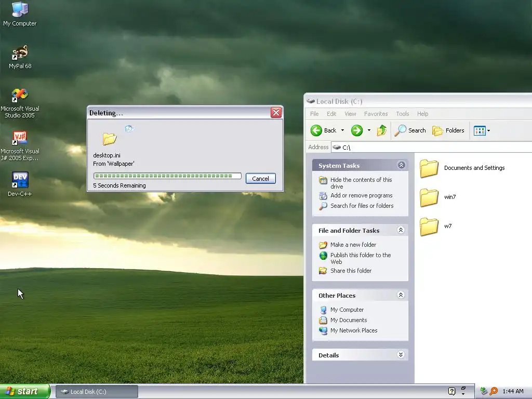Click the deletion progress bar
This screenshot has width=532, height=399.
click(x=167, y=176)
